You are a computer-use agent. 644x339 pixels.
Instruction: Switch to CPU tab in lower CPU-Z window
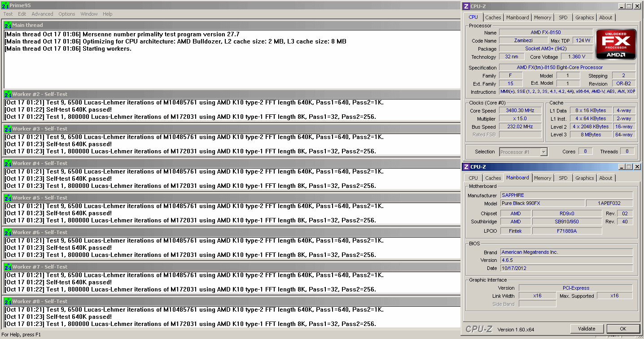(x=473, y=178)
